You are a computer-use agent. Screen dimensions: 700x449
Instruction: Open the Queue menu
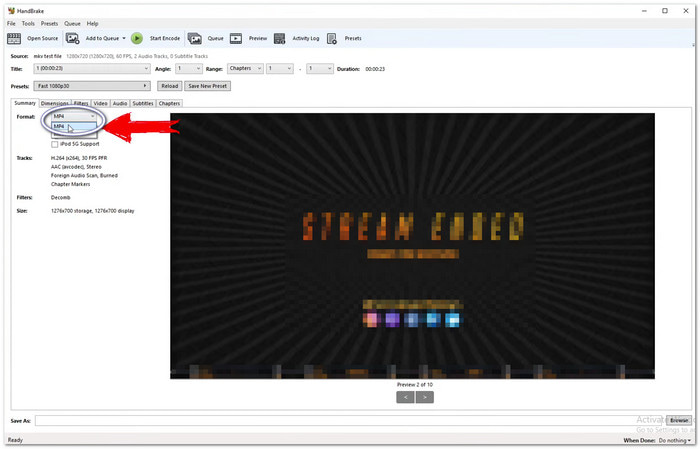pyautogui.click(x=72, y=23)
